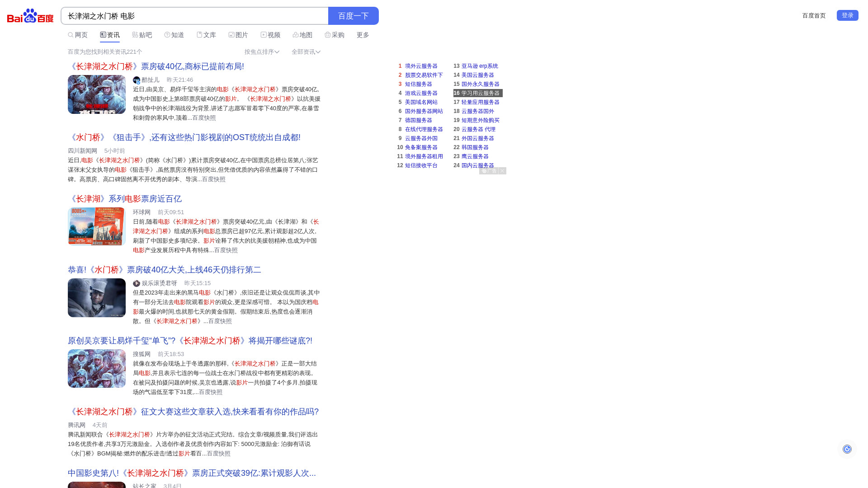Click the 娱乐滚烫君呀 author avatar
This screenshot has height=488, width=868.
(x=137, y=283)
